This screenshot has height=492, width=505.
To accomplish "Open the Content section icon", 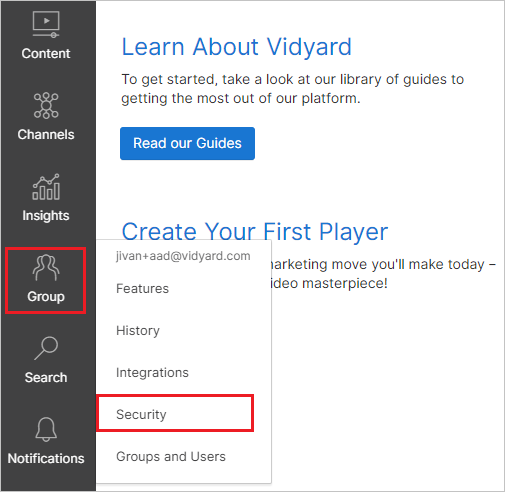I will [46, 24].
